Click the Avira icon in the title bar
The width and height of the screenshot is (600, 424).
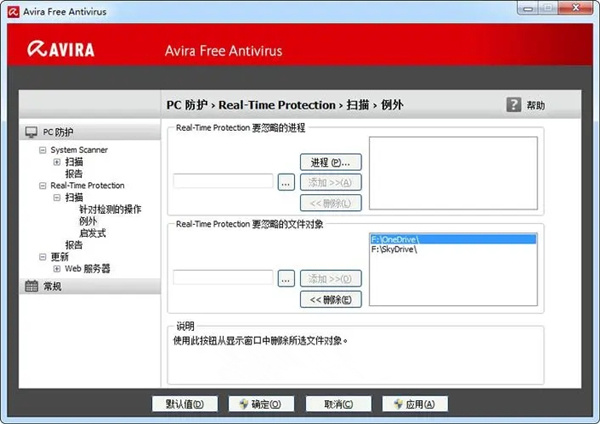(13, 12)
